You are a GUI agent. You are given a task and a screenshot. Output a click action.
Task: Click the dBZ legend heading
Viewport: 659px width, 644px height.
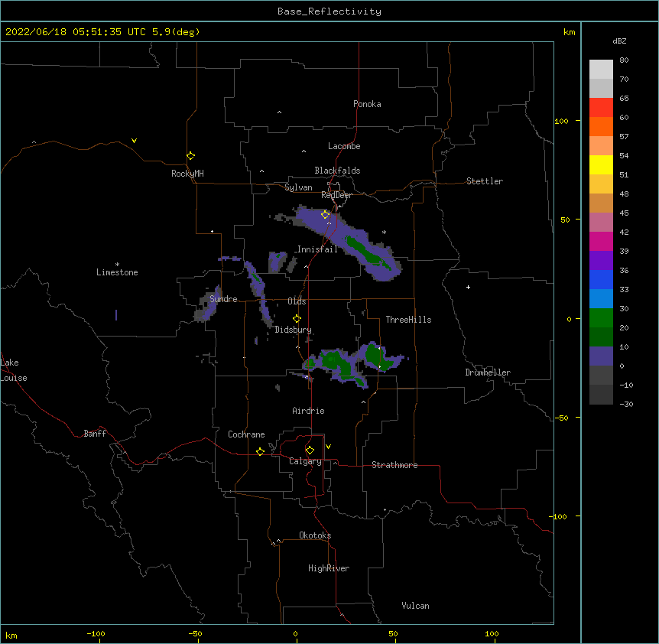pos(619,41)
